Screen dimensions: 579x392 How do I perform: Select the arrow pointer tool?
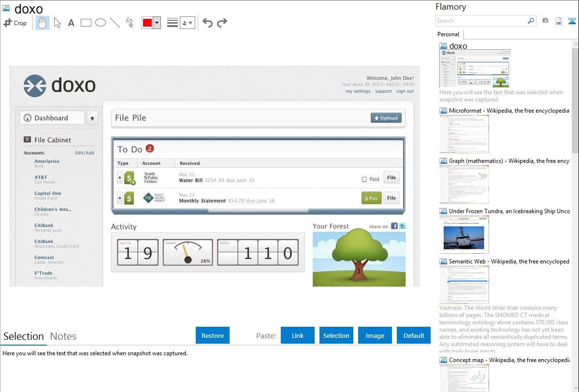(x=57, y=23)
